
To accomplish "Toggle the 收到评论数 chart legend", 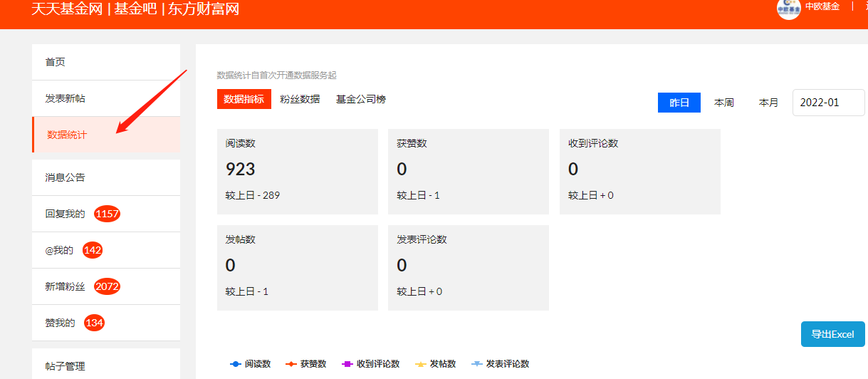I will 370,363.
